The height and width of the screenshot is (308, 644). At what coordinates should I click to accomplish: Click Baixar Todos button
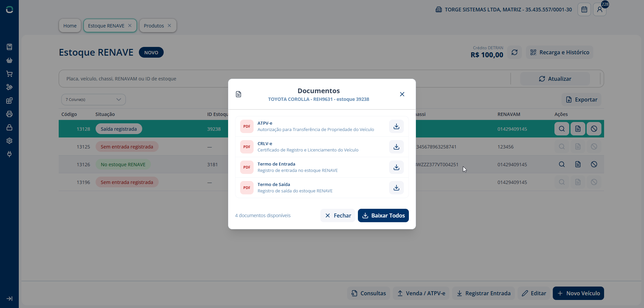click(x=383, y=215)
